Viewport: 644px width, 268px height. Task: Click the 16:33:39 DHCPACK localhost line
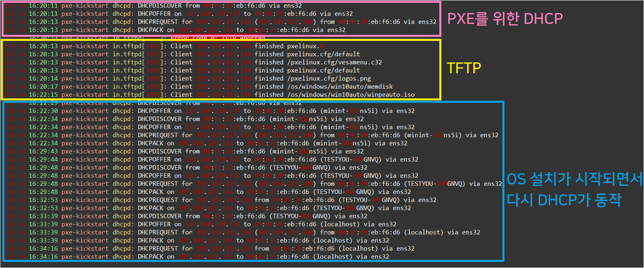click(x=197, y=240)
